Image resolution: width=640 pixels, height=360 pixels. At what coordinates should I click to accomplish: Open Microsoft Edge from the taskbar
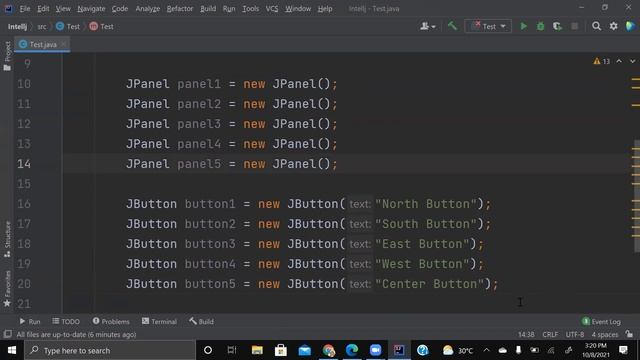[352, 350]
